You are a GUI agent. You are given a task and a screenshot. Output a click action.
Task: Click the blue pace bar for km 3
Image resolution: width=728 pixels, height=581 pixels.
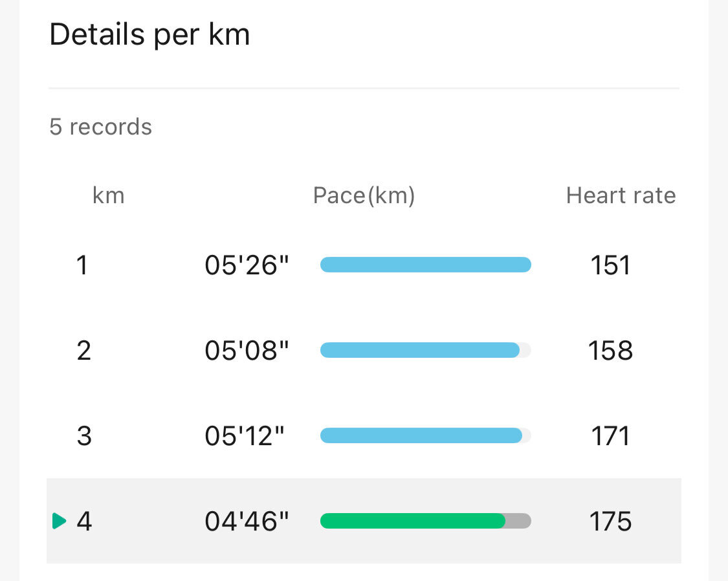pos(421,435)
